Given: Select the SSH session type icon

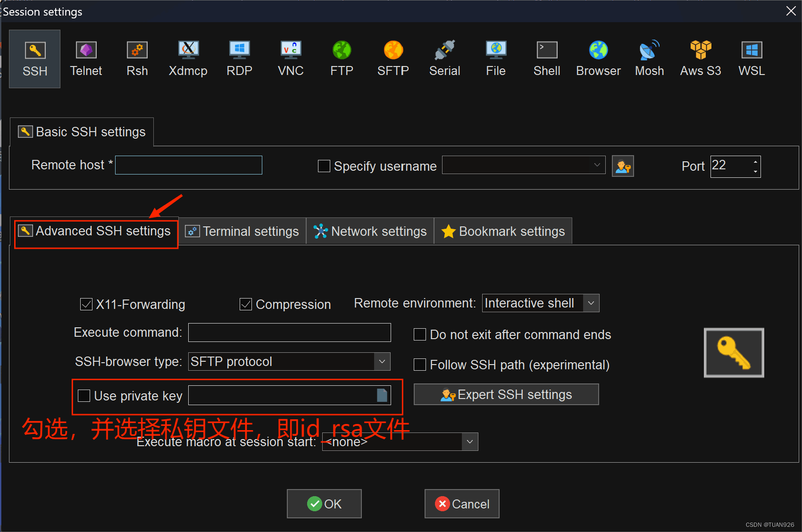Looking at the screenshot, I should tap(35, 58).
